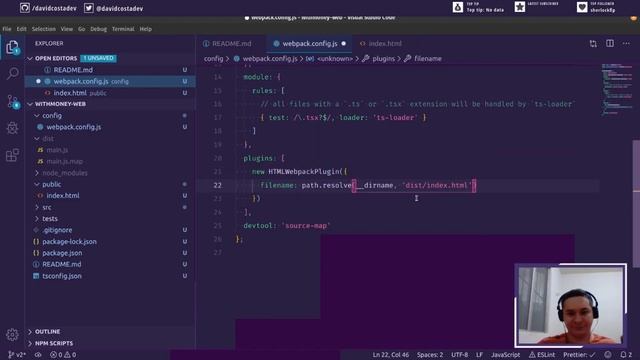640x360 pixels.
Task: Open the notifications bell in the status bar
Action: [x=626, y=355]
